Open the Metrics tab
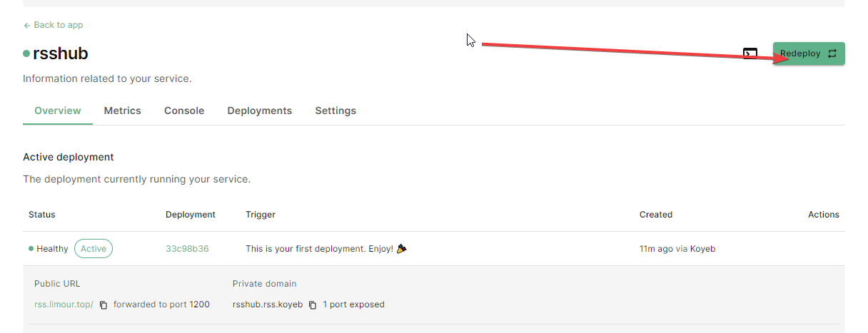Image resolution: width=868 pixels, height=333 pixels. pos(123,111)
